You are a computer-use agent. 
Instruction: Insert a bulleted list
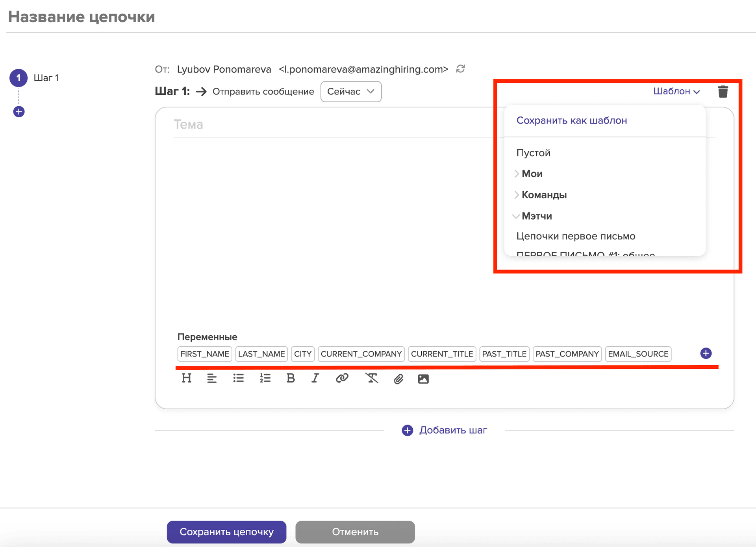point(238,378)
